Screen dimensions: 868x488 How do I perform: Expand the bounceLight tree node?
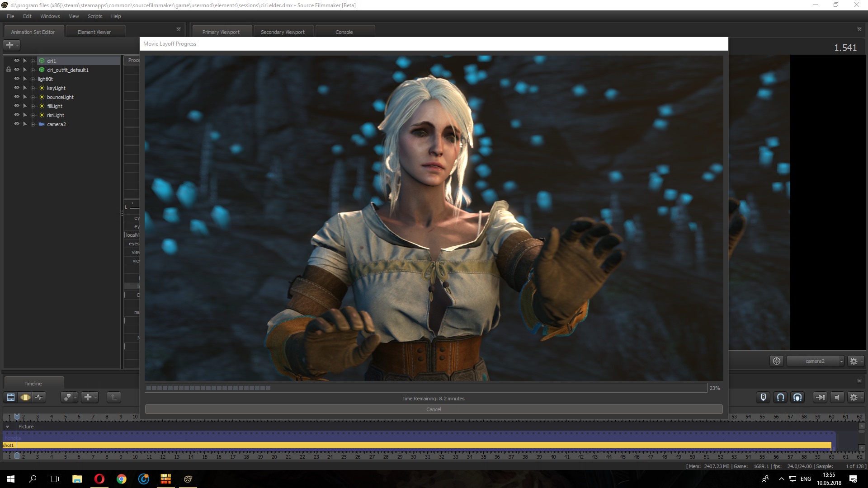click(33, 97)
